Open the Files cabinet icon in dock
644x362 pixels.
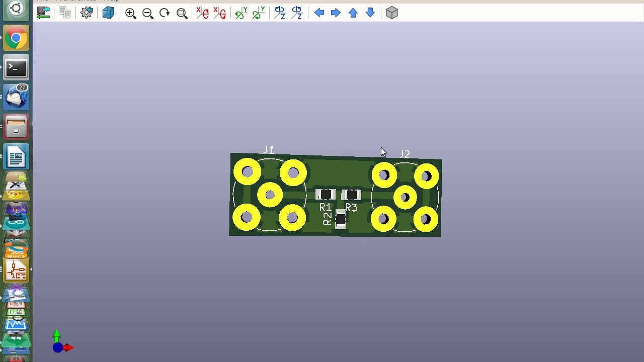click(16, 127)
